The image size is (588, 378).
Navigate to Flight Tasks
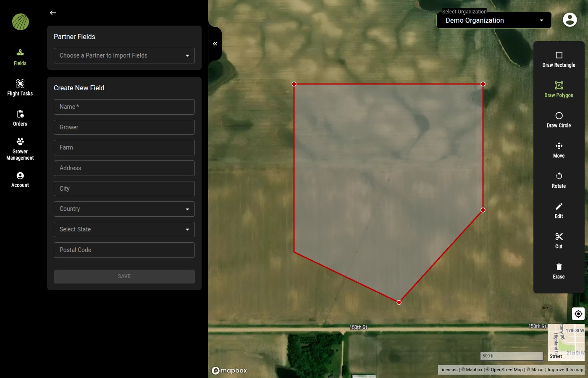click(x=20, y=88)
